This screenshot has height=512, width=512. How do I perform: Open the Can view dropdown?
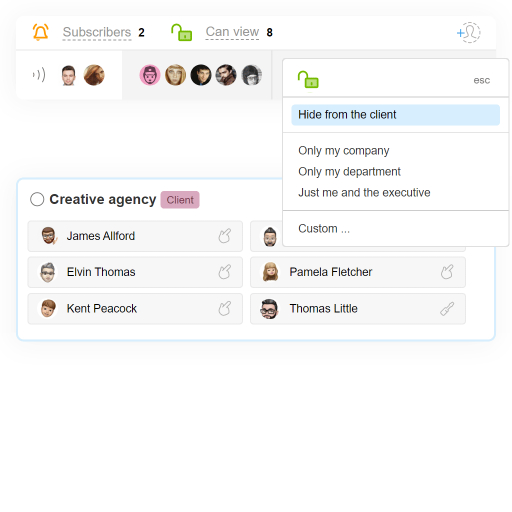(232, 32)
